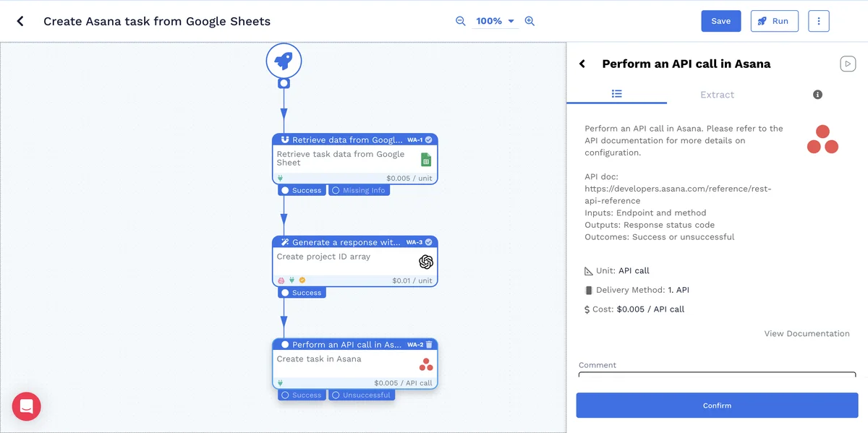Click the plug icon on WA-1 footer
The image size is (868, 433).
tap(280, 178)
